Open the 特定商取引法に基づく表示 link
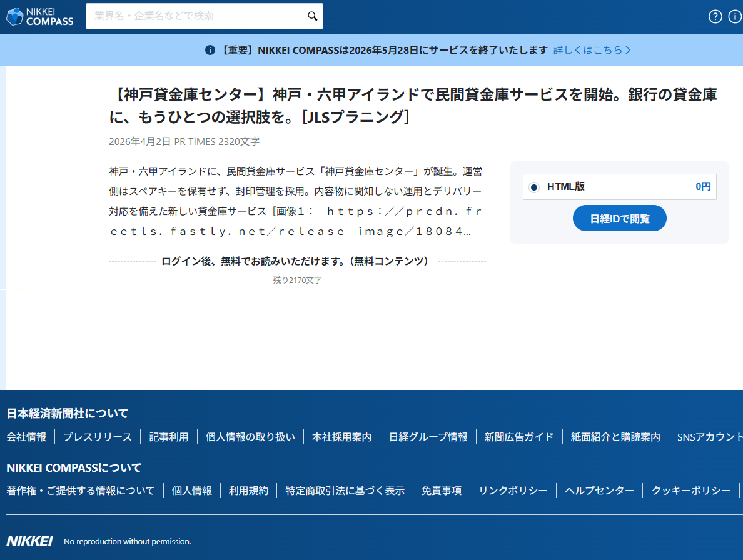 coord(345,491)
